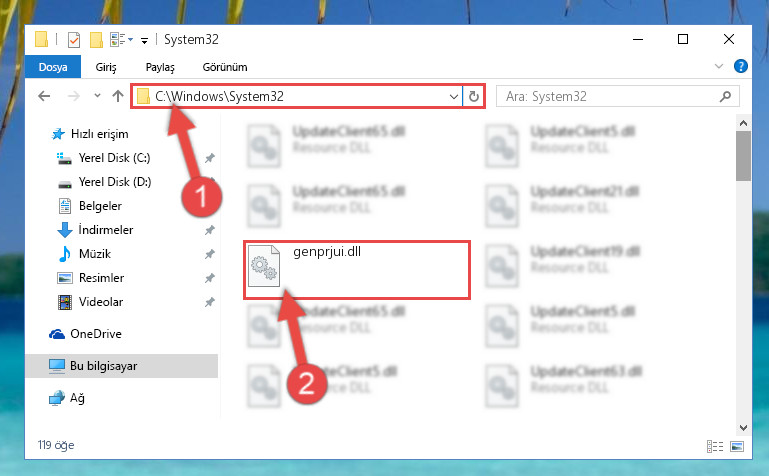Open the Dosya menu tab
The width and height of the screenshot is (769, 476).
[53, 67]
